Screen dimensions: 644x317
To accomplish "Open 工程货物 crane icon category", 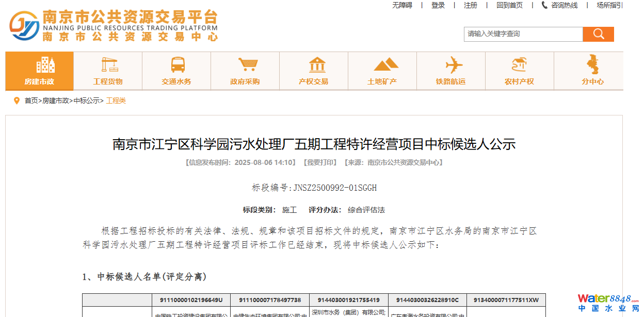I will pyautogui.click(x=109, y=65).
